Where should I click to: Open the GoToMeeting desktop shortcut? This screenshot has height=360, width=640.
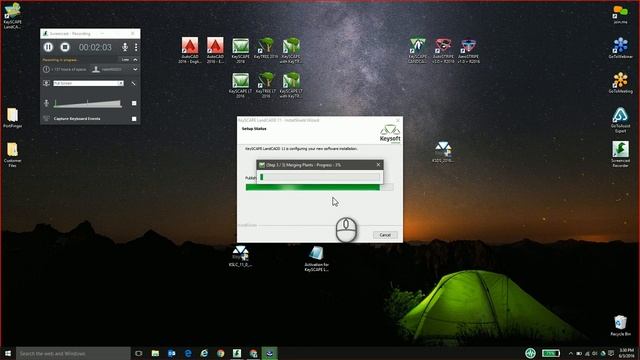pyautogui.click(x=620, y=83)
